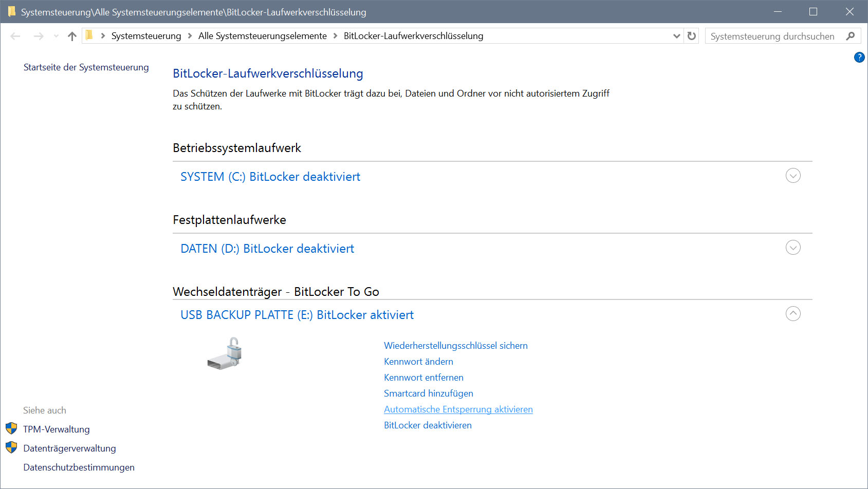Open TPM-Verwaltung link
Viewport: 868px width, 489px height.
[x=57, y=429]
